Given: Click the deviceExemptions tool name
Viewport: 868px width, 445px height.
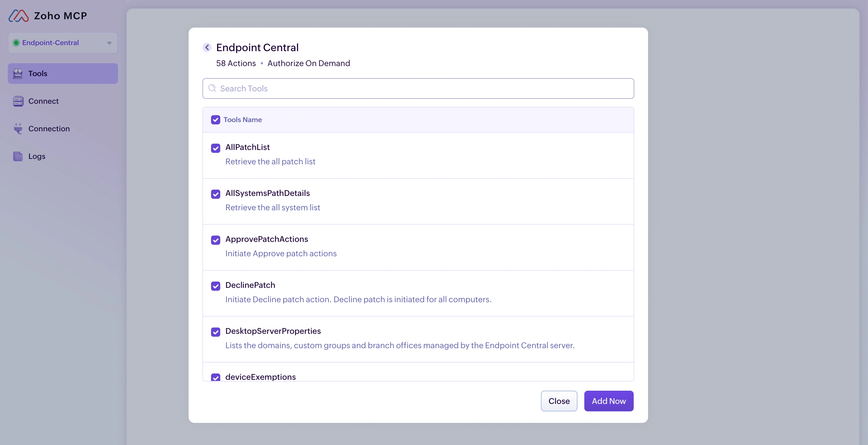Looking at the screenshot, I should click(260, 377).
